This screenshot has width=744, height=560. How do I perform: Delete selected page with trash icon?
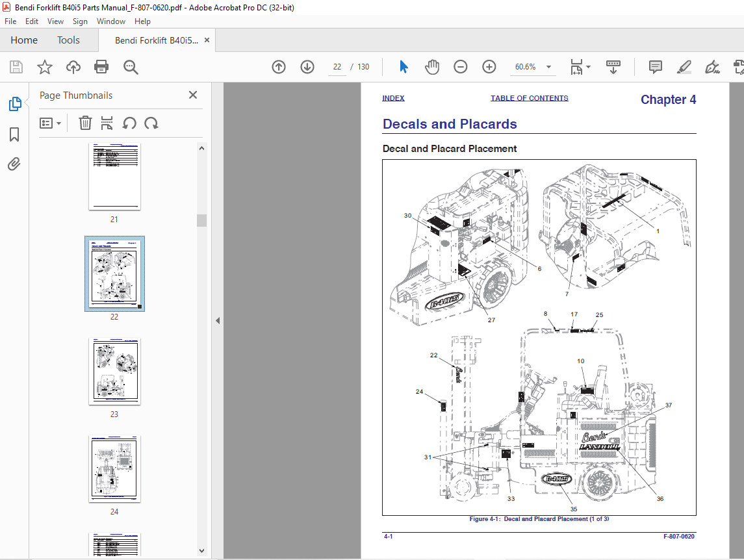click(x=85, y=123)
